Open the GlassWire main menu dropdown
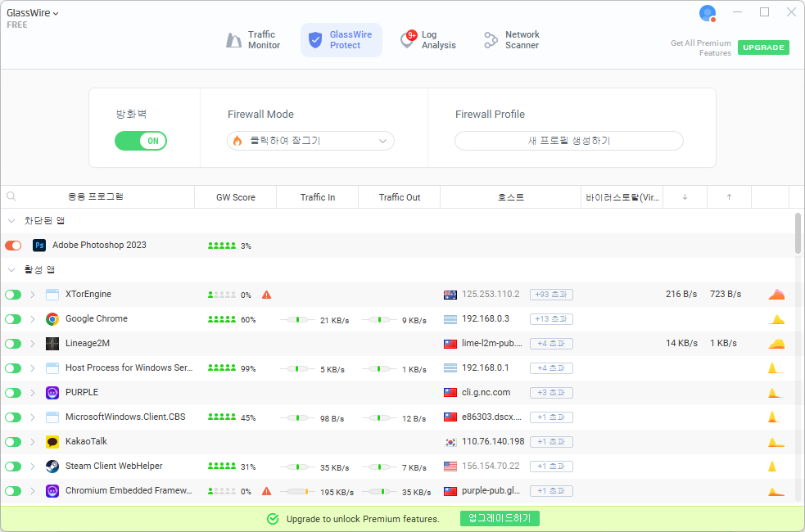This screenshot has height=532, width=805. [x=32, y=13]
